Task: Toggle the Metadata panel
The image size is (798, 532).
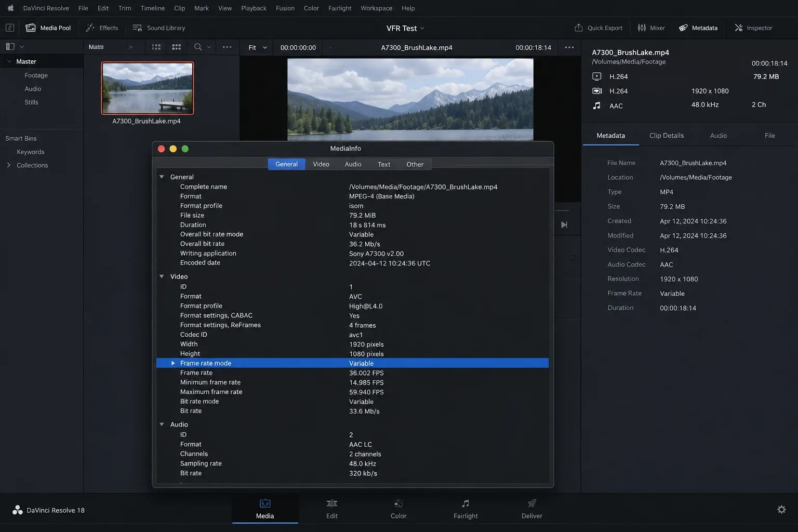Action: click(x=698, y=28)
